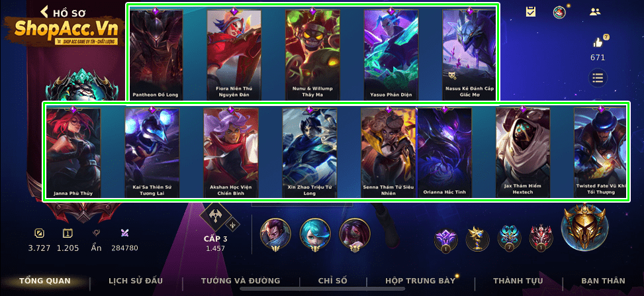
Task: Open the Hộp Trưng Bày tab
Action: click(420, 281)
